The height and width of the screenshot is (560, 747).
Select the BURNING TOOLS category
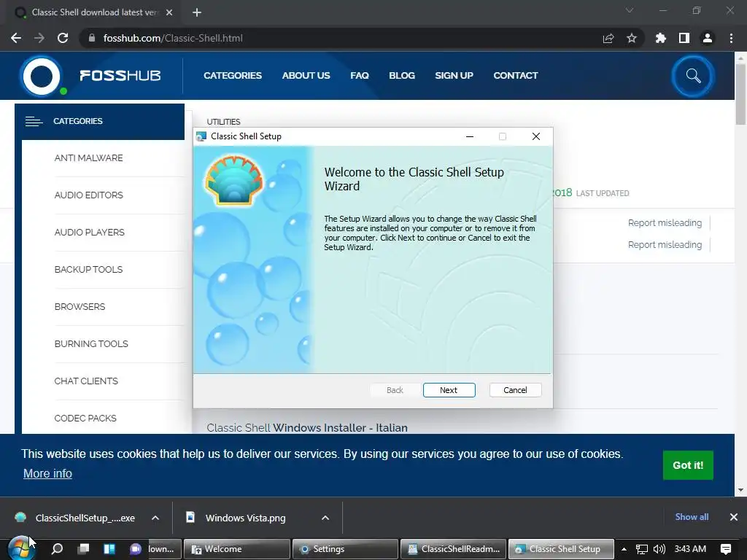coord(91,344)
